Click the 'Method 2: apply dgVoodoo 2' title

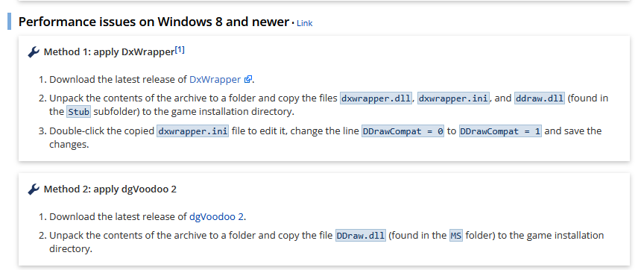click(110, 189)
